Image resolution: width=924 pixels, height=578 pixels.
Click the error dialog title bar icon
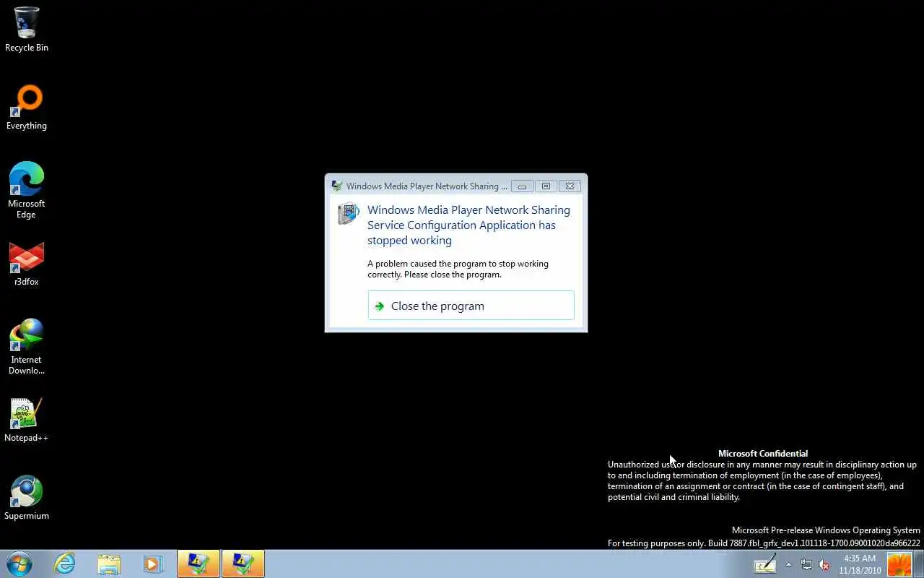pos(336,186)
